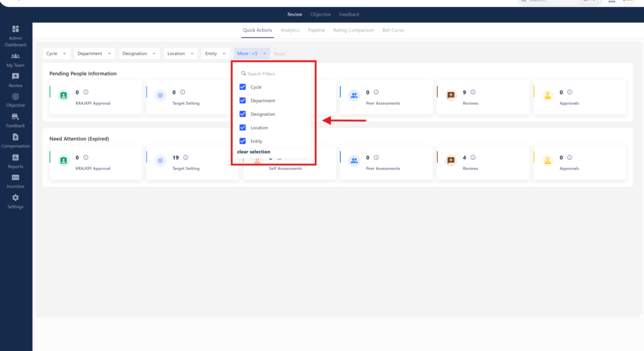Select Feedback in top navigation
Viewport: 644px width, 351px height.
pos(349,14)
